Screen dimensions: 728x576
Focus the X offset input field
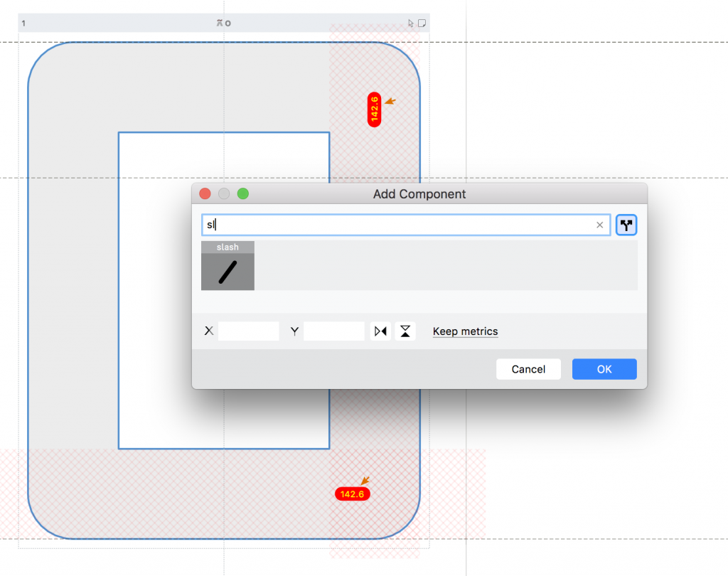249,331
